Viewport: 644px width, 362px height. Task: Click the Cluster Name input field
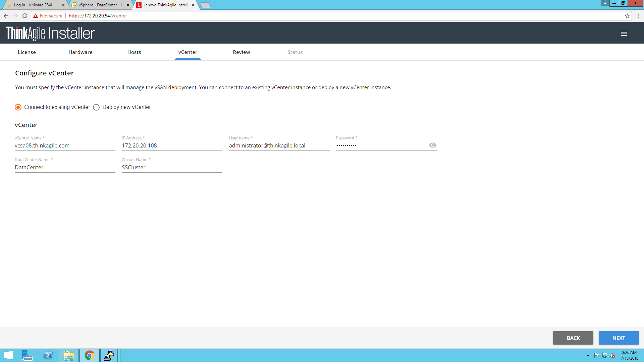click(172, 167)
